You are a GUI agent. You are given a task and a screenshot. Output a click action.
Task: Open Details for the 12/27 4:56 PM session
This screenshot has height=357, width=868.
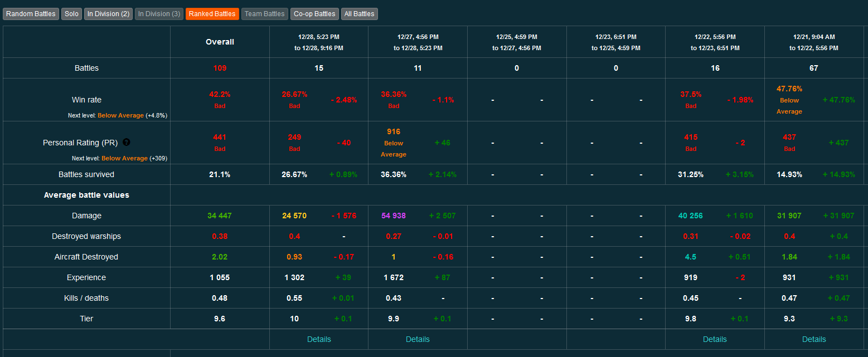(x=418, y=339)
